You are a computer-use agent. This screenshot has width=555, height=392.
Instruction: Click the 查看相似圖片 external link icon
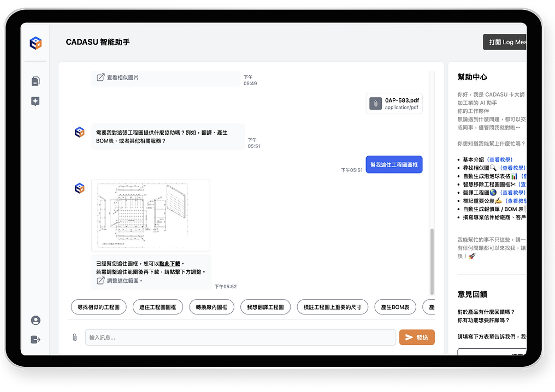[x=101, y=77]
